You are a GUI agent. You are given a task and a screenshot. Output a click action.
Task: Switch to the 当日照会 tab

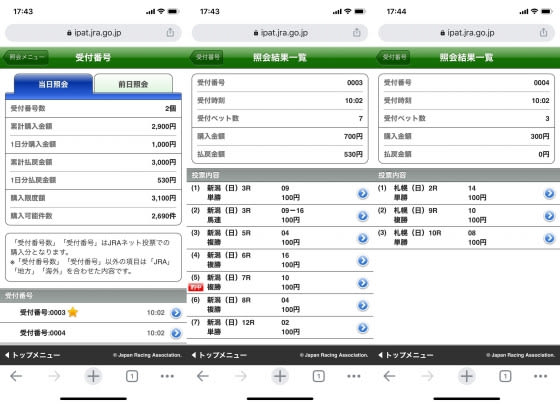click(x=53, y=84)
